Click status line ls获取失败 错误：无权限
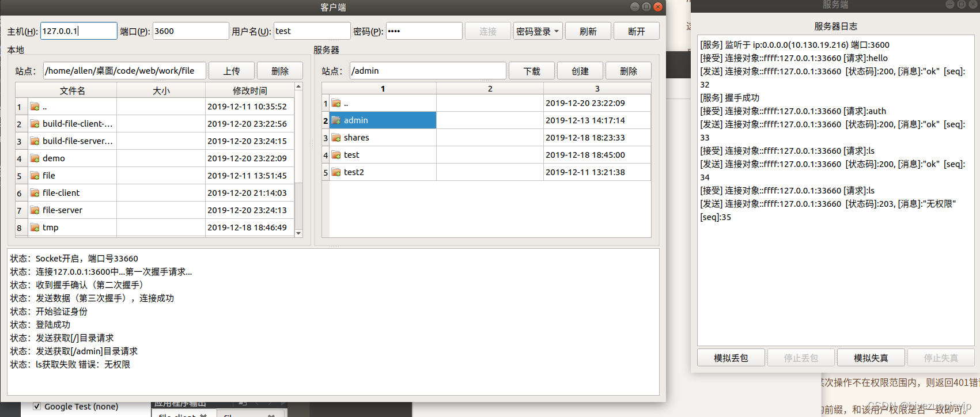Image resolution: width=980 pixels, height=417 pixels. pos(70,365)
